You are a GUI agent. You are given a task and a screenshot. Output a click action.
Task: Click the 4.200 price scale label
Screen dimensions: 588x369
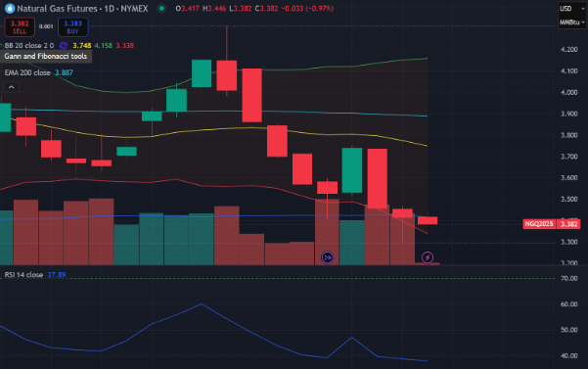568,50
